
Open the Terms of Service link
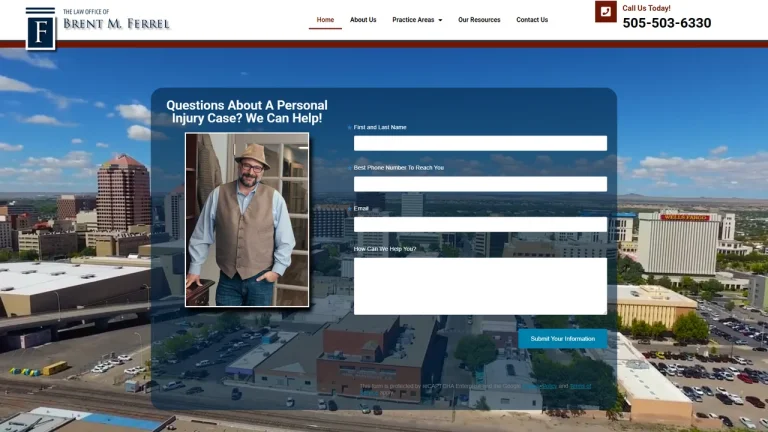click(580, 386)
